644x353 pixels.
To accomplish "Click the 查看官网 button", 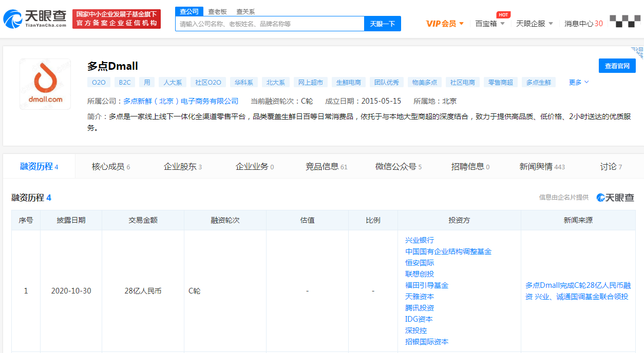I will [x=617, y=66].
